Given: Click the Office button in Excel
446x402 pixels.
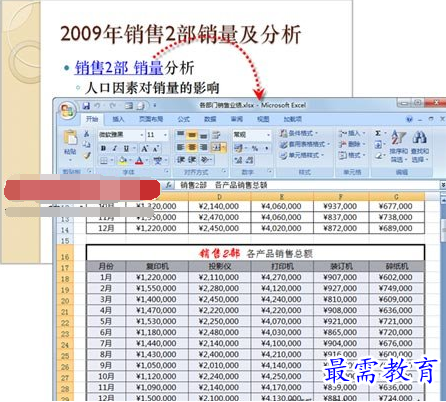Looking at the screenshot, I should click(68, 110).
